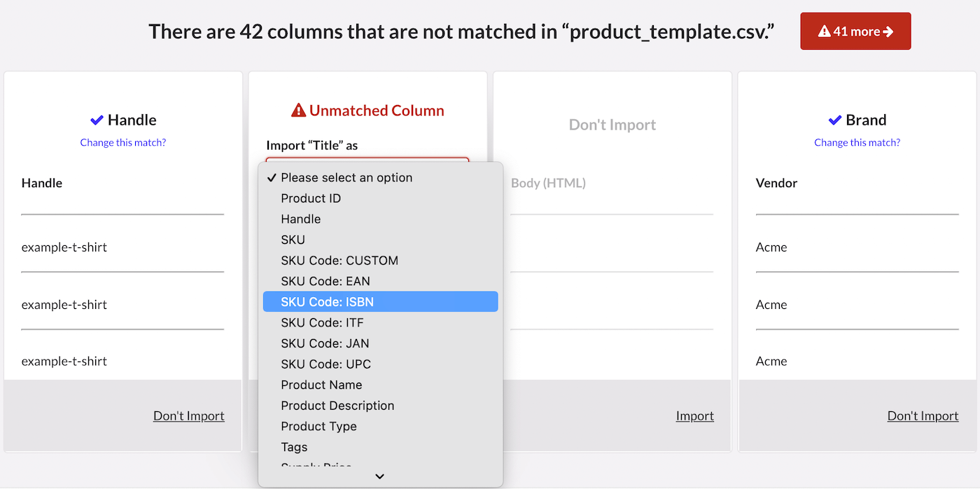Screen dimensions: 980x489
Task: Click the blue checkmark beside Brand heading
Action: tap(834, 120)
